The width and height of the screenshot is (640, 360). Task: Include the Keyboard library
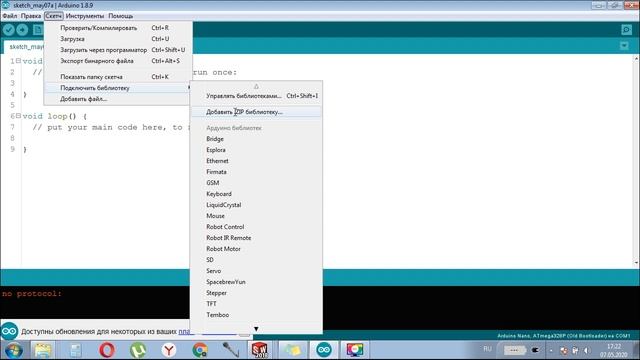click(219, 194)
